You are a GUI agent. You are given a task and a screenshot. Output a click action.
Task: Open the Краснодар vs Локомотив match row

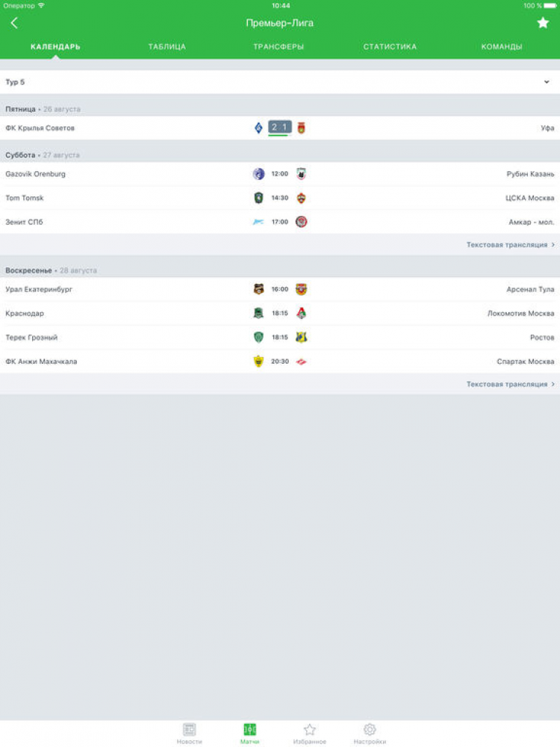pos(149,314)
